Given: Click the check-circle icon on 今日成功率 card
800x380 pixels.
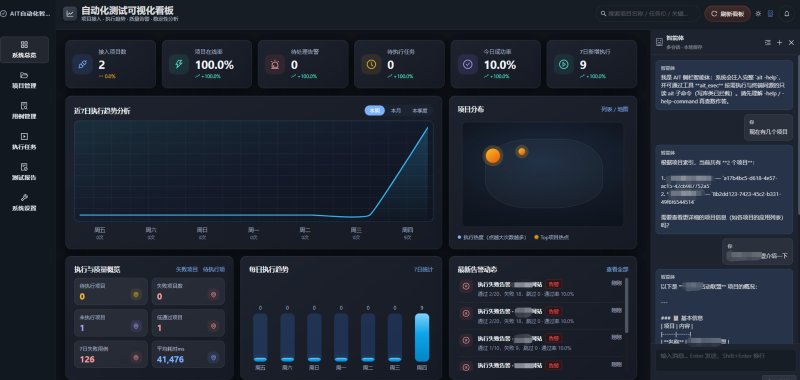Looking at the screenshot, I should 467,64.
